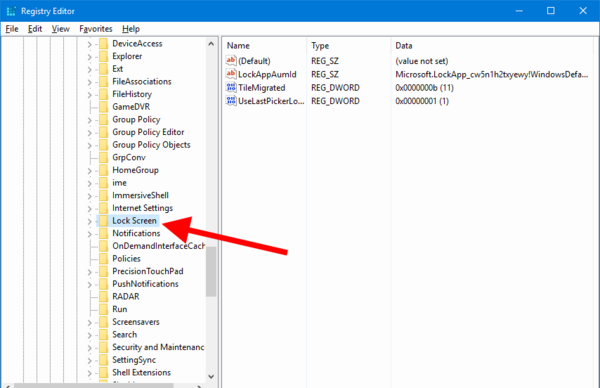Click the tree scrollbar up arrow

tap(211, 44)
